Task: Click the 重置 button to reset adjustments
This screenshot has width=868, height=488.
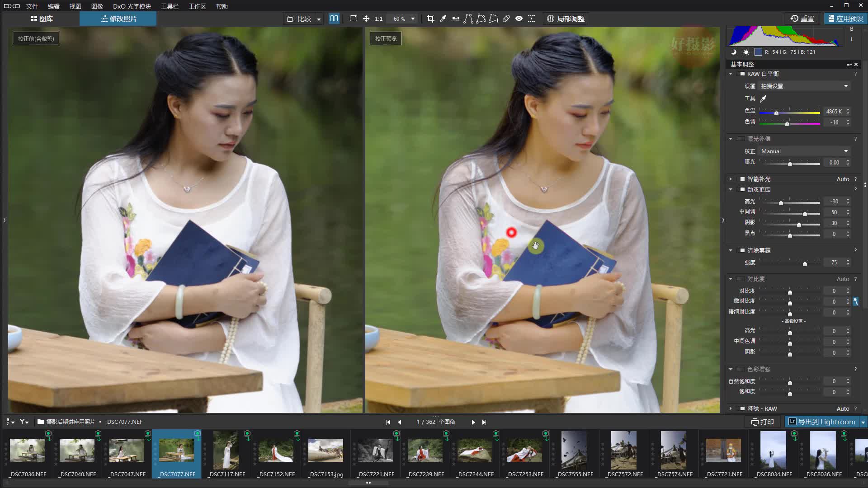Action: (803, 19)
